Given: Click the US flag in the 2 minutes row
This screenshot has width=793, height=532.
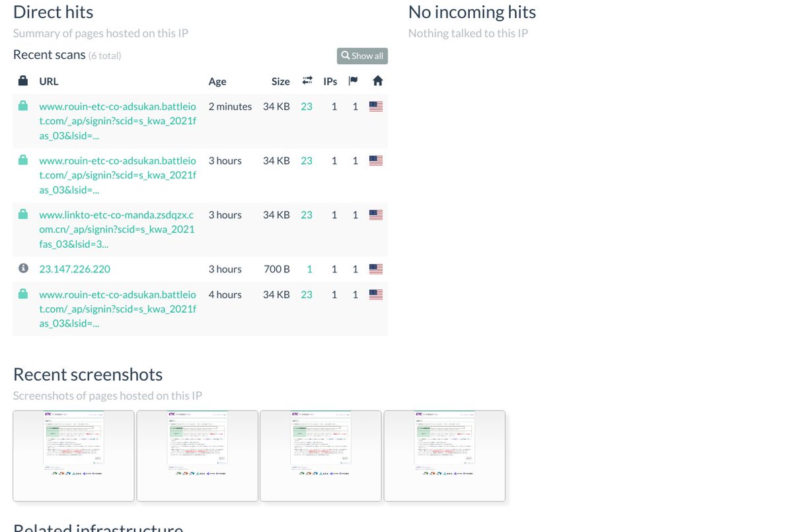Looking at the screenshot, I should click(376, 106).
